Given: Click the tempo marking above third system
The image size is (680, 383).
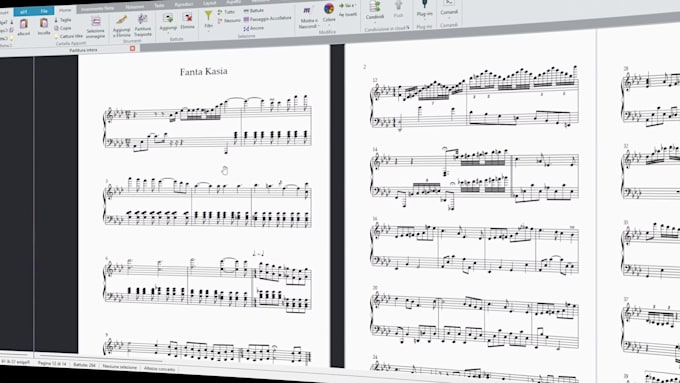Looking at the screenshot, I should 258,254.
